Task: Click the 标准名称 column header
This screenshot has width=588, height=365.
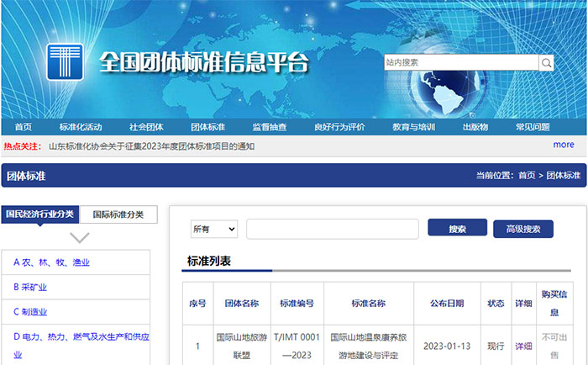Action: pyautogui.click(x=369, y=304)
